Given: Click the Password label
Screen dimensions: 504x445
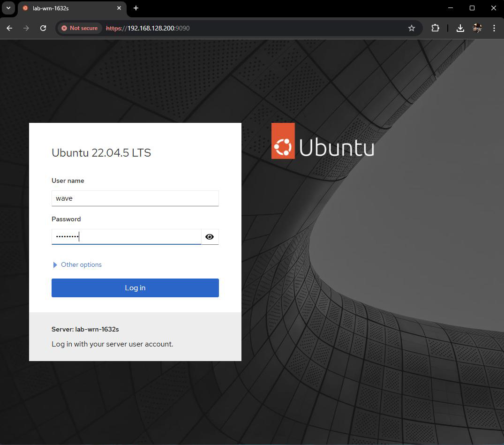Looking at the screenshot, I should tap(66, 219).
